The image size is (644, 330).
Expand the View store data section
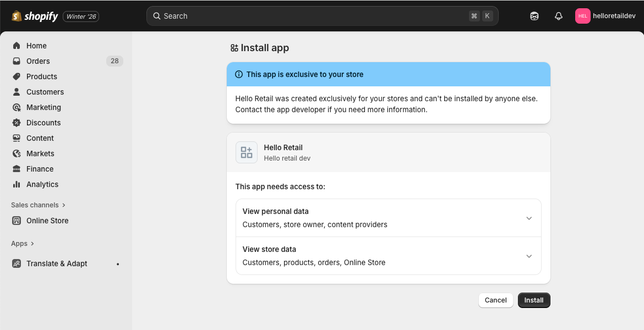click(528, 256)
